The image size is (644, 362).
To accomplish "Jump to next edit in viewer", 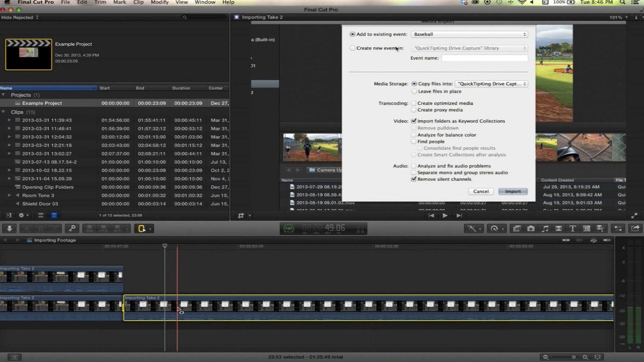I will [459, 216].
